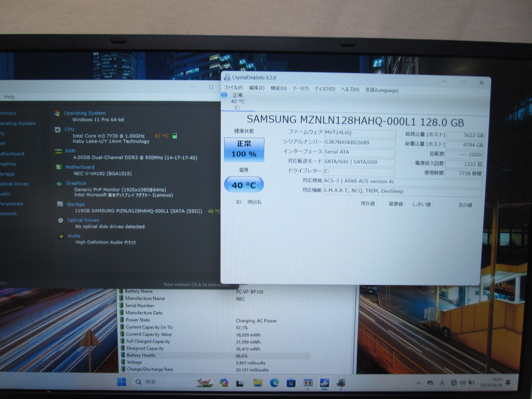This screenshot has width=532, height=399.
Task: Open the ディスク(D) menu in CrystalDiskInfo
Action: 325,89
